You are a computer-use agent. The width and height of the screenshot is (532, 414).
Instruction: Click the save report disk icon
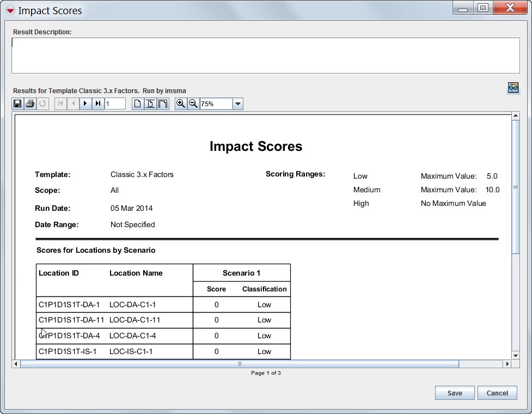point(17,103)
